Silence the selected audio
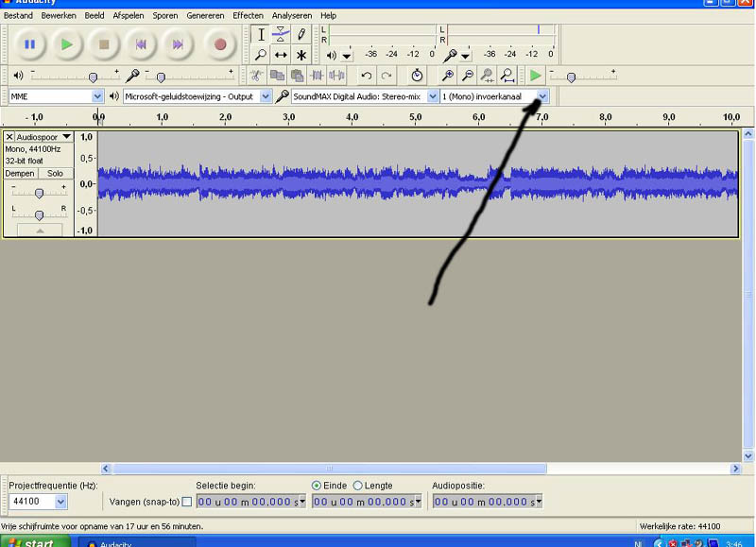 [337, 76]
